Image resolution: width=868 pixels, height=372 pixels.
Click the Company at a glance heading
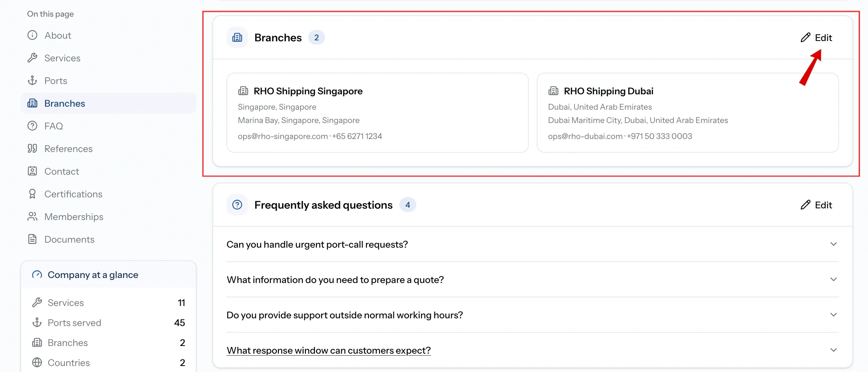(93, 275)
